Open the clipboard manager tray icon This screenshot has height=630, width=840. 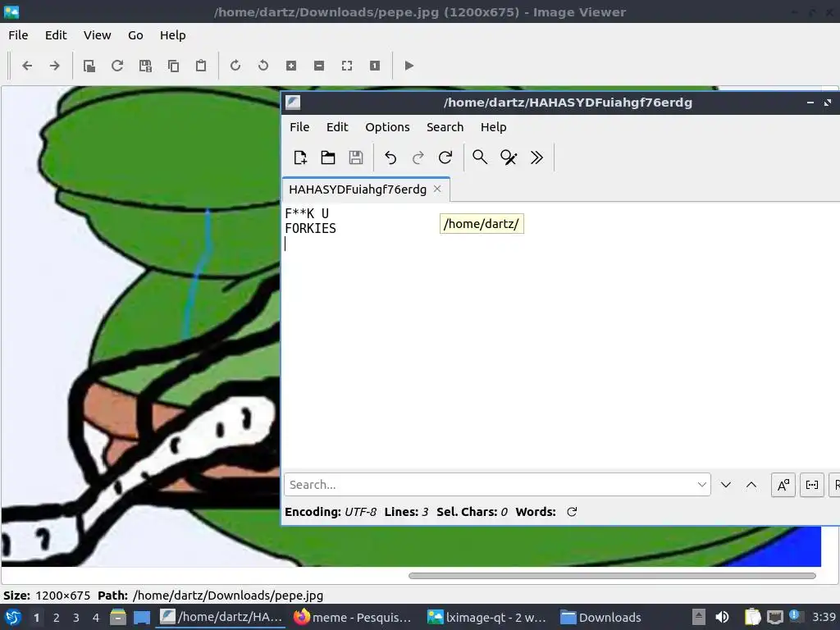pyautogui.click(x=753, y=618)
